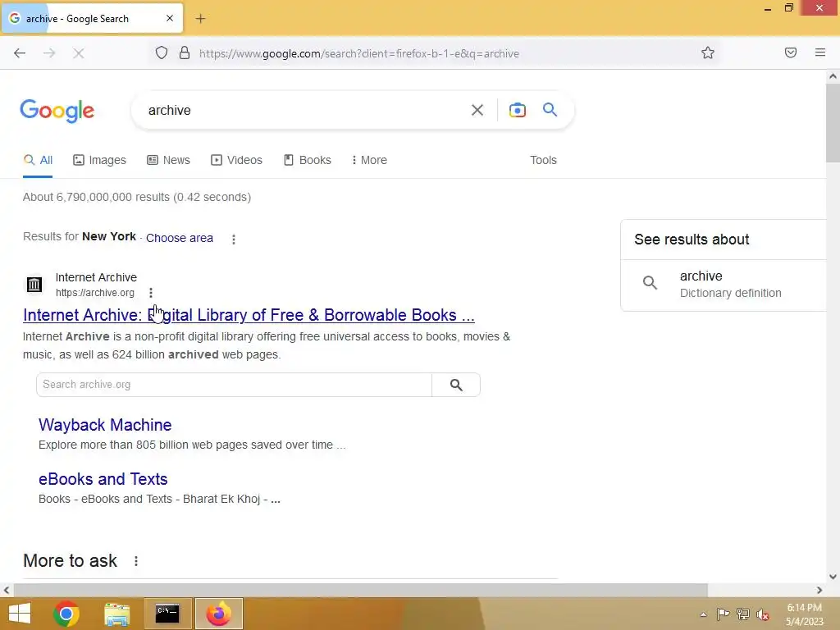The image size is (840, 630).
Task: Click magnifier icon in See results about
Action: click(650, 283)
